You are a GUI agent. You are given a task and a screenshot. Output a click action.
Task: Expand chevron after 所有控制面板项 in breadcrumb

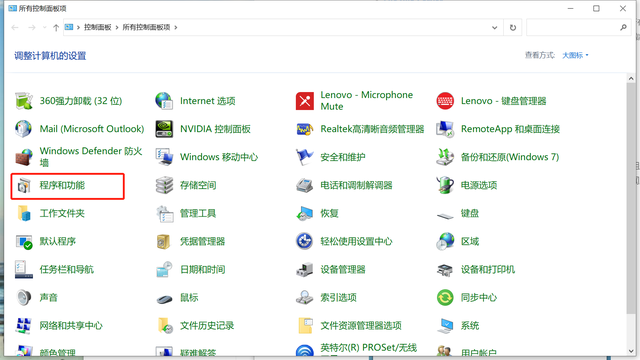[x=176, y=27]
